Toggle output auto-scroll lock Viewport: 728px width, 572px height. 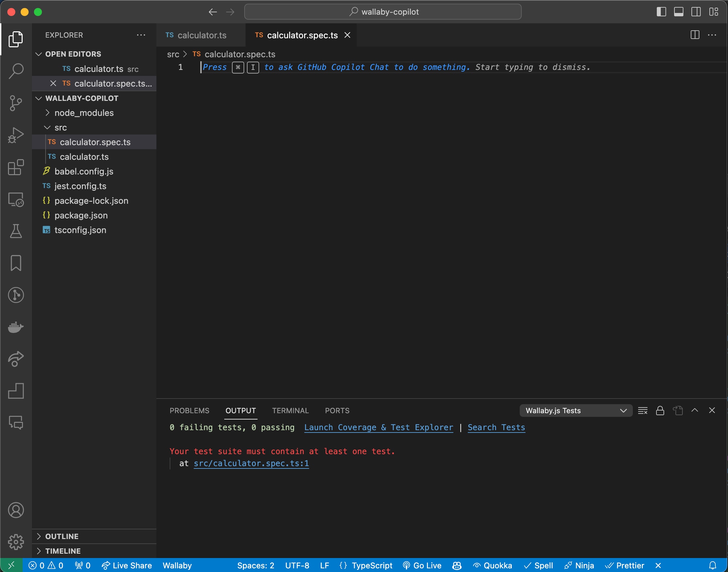pos(660,411)
